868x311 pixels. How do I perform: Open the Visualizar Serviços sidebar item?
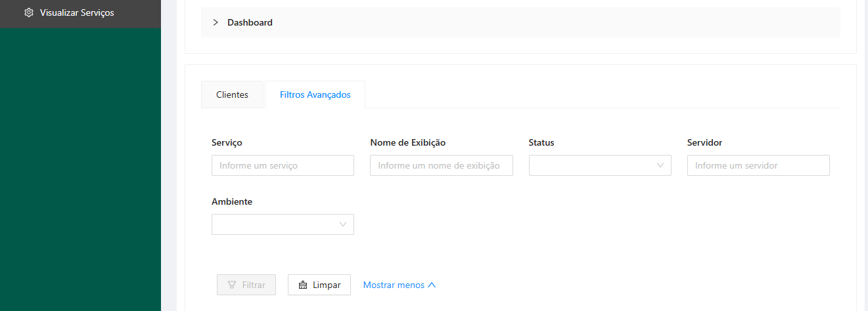tap(77, 12)
